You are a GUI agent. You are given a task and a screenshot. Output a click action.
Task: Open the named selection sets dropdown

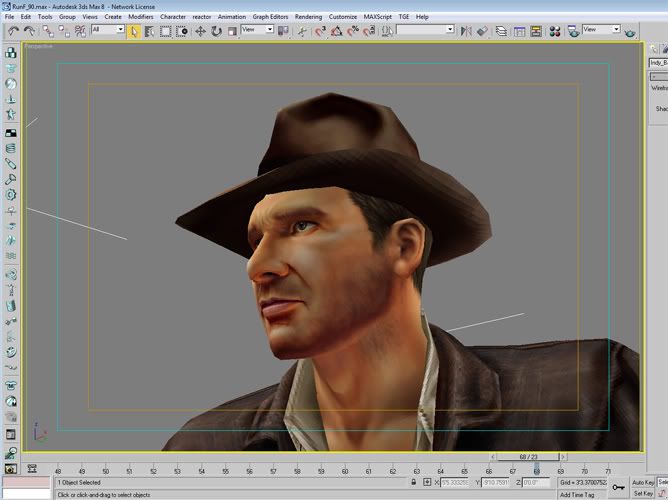pyautogui.click(x=426, y=29)
